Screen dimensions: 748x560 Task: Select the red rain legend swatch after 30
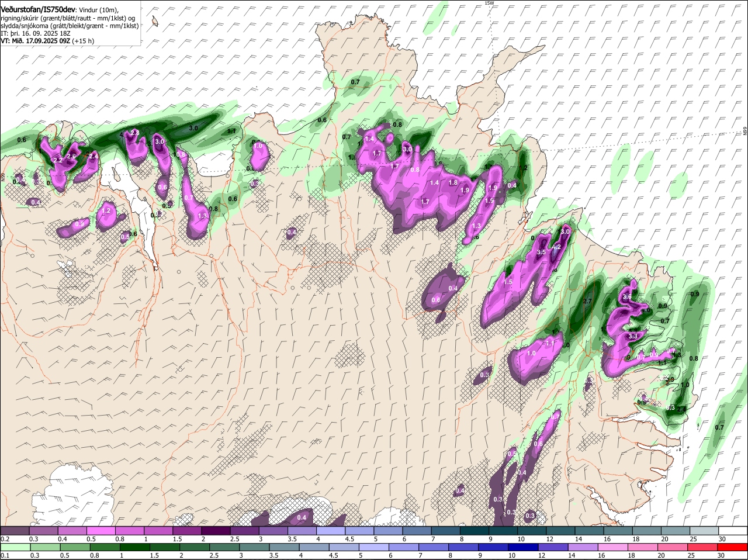tap(733, 547)
